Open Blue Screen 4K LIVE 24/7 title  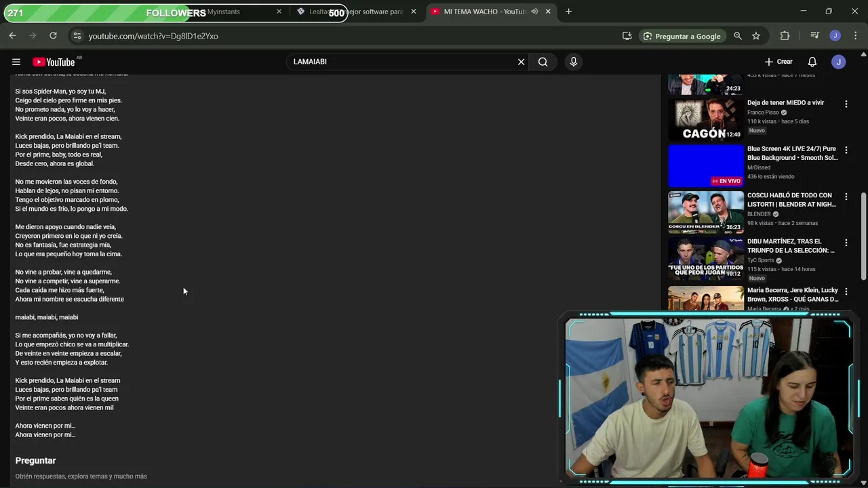click(x=792, y=153)
